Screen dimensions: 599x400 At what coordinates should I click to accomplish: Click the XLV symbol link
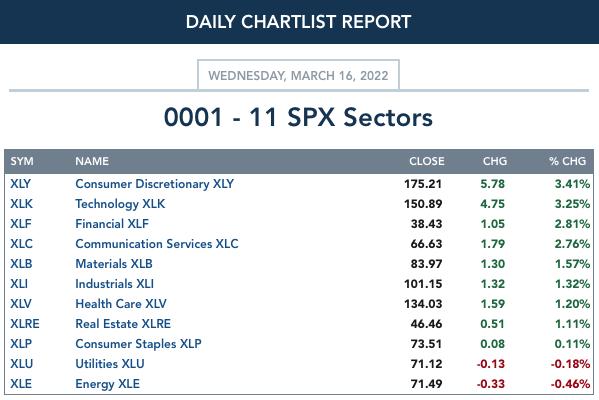click(x=21, y=304)
